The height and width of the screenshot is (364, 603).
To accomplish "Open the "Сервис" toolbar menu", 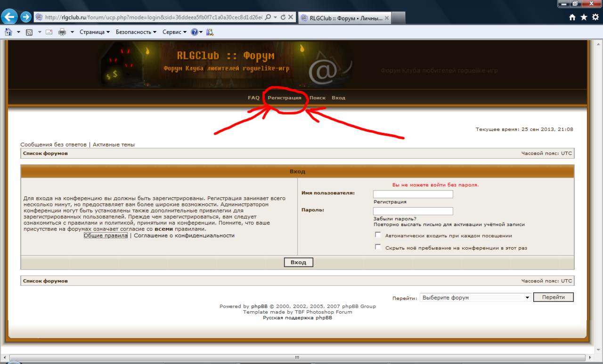I will coord(174,32).
